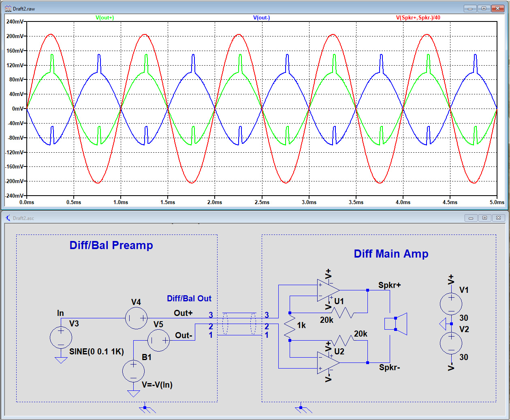Click the 2.5ms time axis label
Screen dimensions: 510x420
(x=262, y=202)
